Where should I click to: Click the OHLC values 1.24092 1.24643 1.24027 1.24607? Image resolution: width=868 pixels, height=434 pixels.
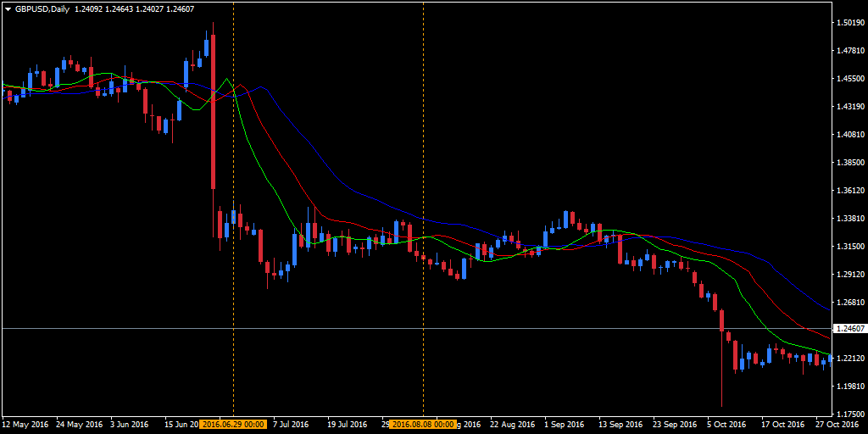[x=135, y=9]
